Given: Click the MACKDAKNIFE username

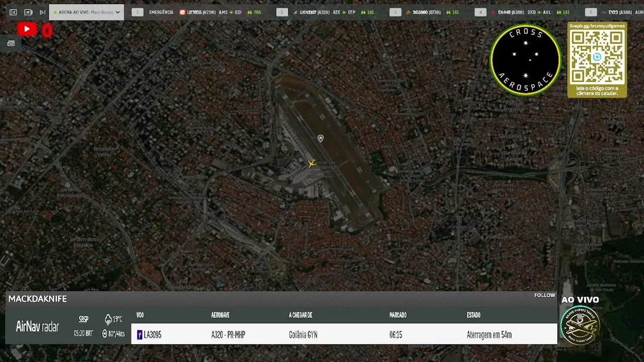Looking at the screenshot, I should [x=38, y=299].
